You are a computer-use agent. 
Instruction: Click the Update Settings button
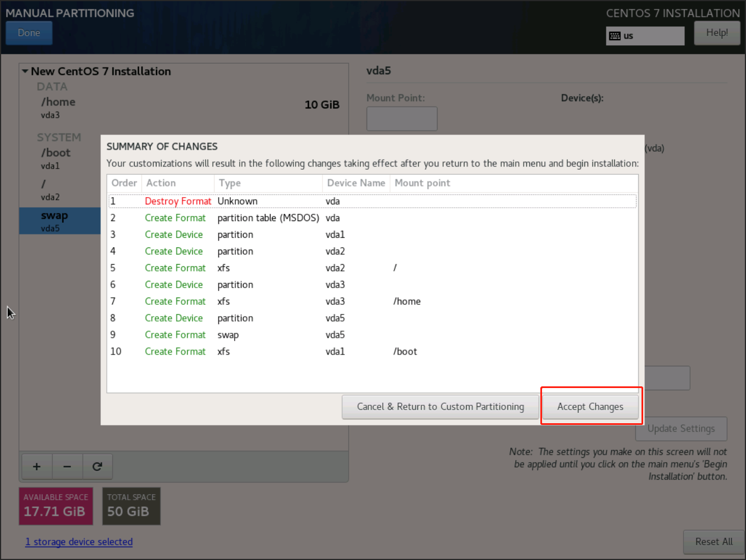point(681,428)
